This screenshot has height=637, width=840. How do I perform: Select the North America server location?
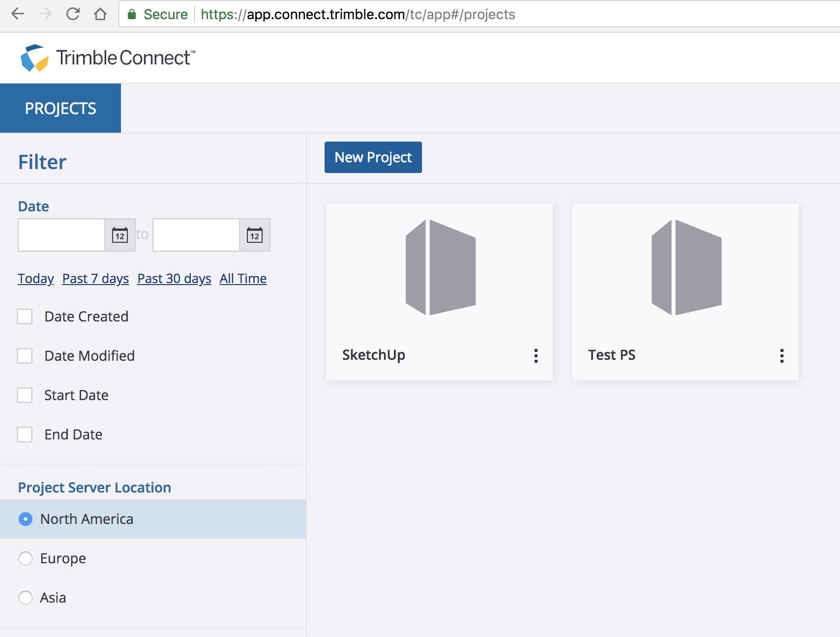(x=26, y=519)
